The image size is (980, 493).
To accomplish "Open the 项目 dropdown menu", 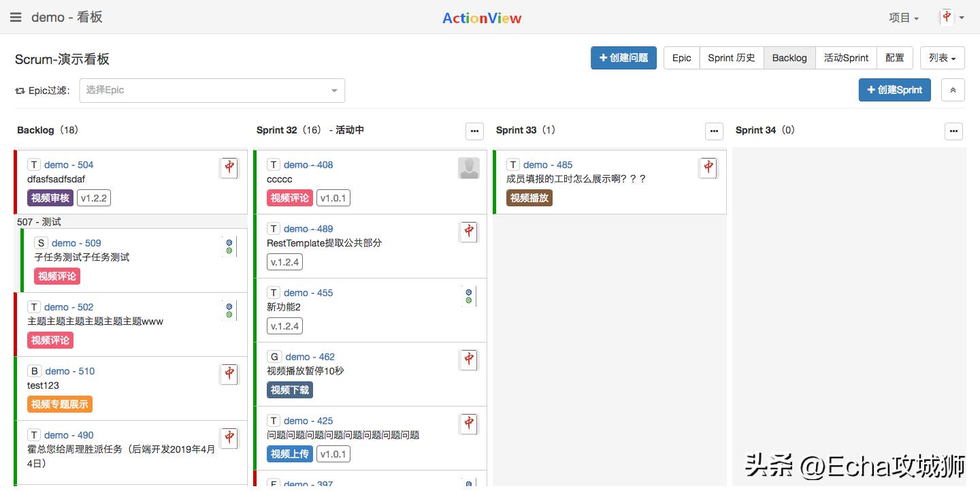I will (x=903, y=17).
